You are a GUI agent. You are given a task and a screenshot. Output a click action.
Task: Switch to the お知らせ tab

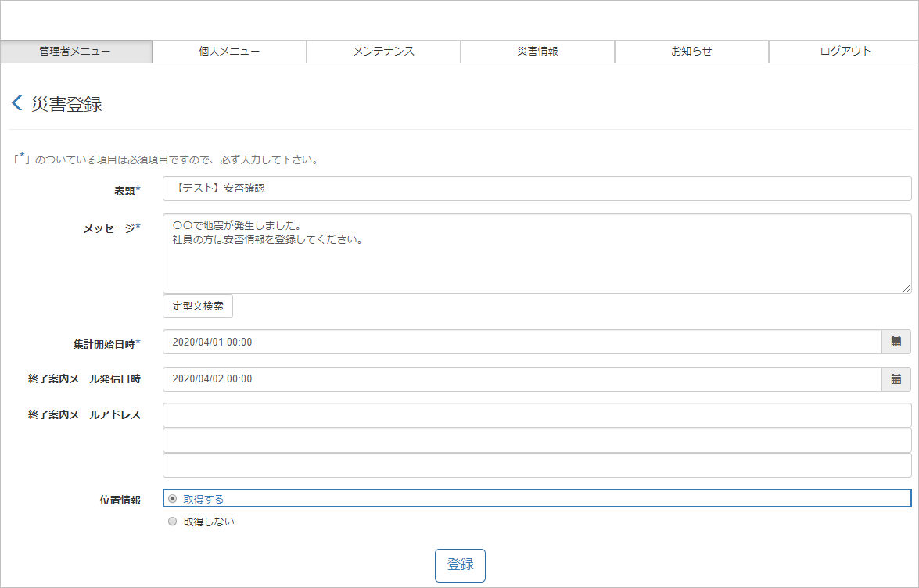[691, 52]
